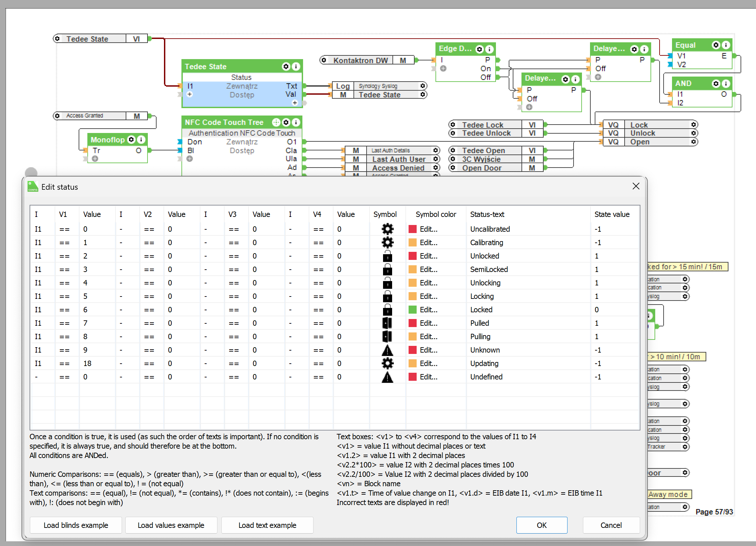Open the gear icon on Edge D... block
This screenshot has width=756, height=546.
pos(479,49)
